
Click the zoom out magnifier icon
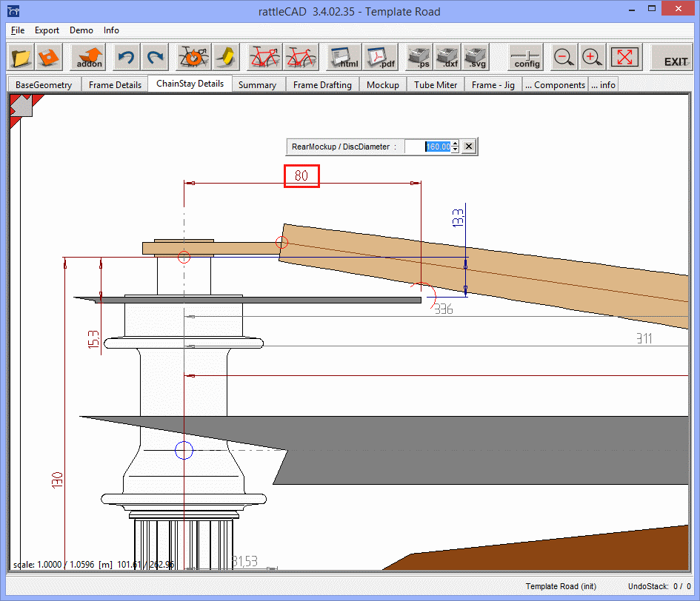(x=564, y=58)
